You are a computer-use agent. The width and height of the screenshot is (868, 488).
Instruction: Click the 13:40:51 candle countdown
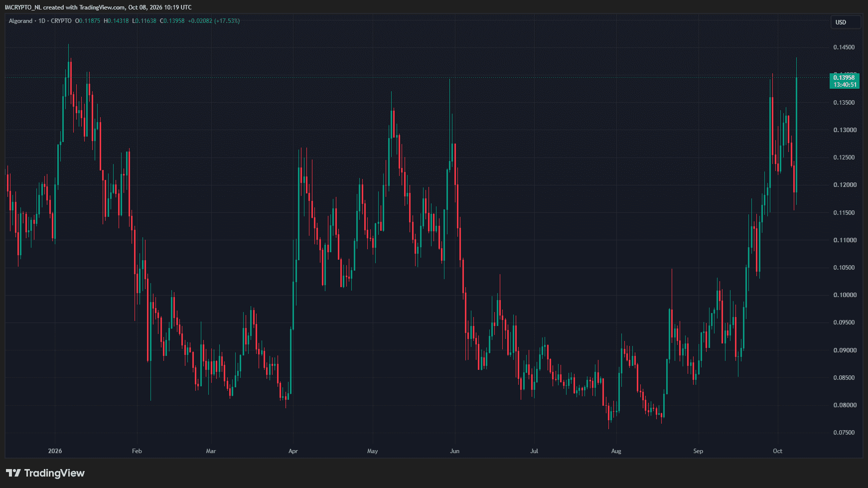pos(845,85)
